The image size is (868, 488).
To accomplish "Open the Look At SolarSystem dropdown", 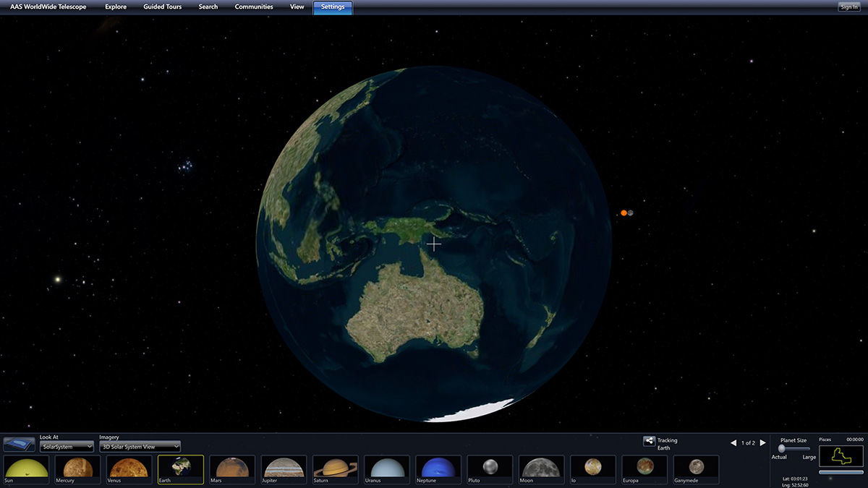I will click(67, 445).
